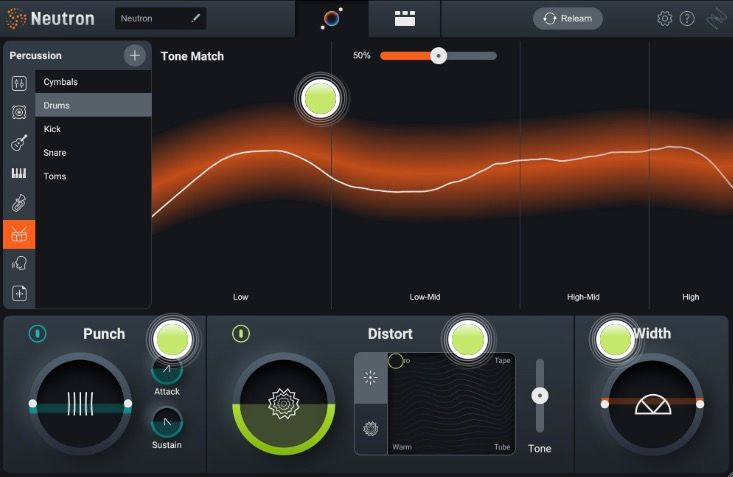Choose Snare in the Percussion list

(93, 153)
